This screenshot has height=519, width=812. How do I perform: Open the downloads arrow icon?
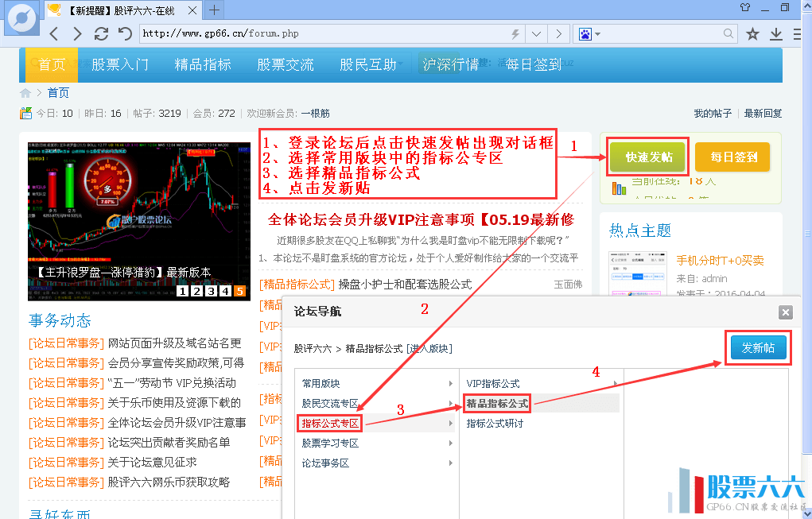(x=776, y=34)
